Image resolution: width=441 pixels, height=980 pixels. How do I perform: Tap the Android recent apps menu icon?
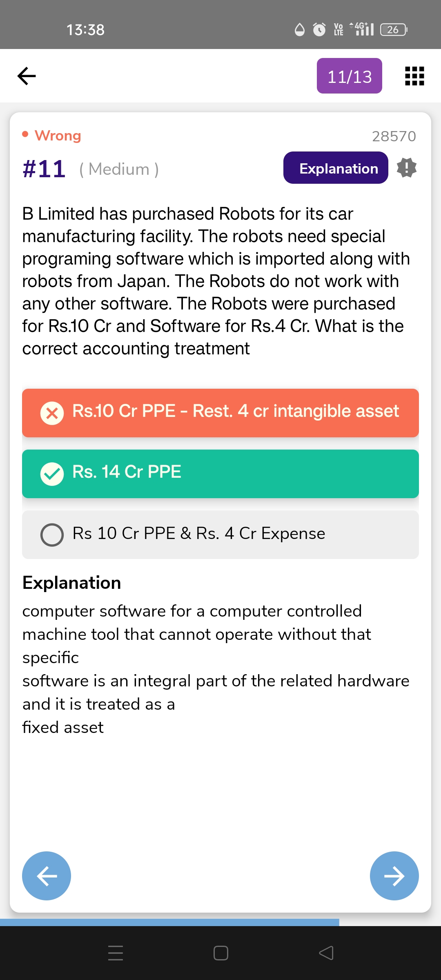(116, 953)
